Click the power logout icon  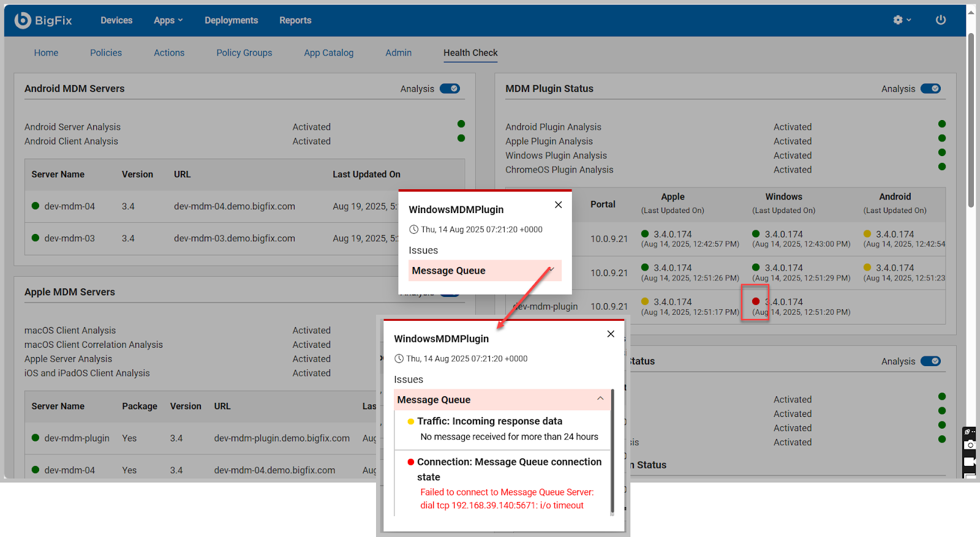pyautogui.click(x=941, y=20)
